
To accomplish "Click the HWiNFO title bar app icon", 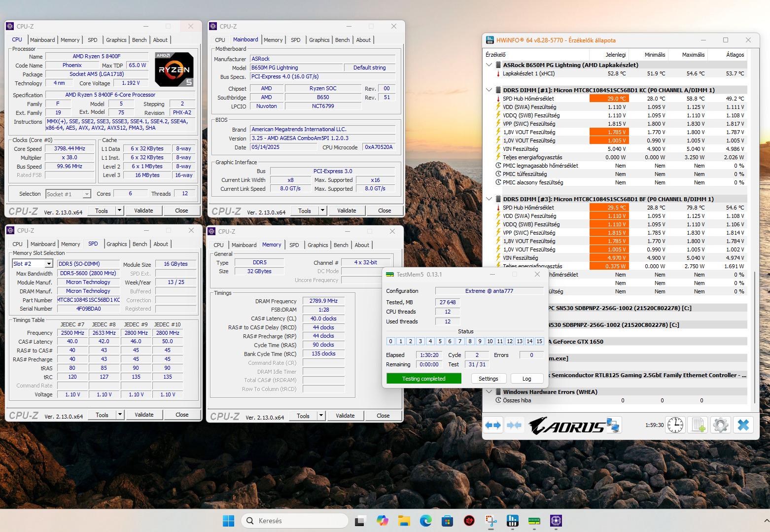I will click(x=490, y=40).
